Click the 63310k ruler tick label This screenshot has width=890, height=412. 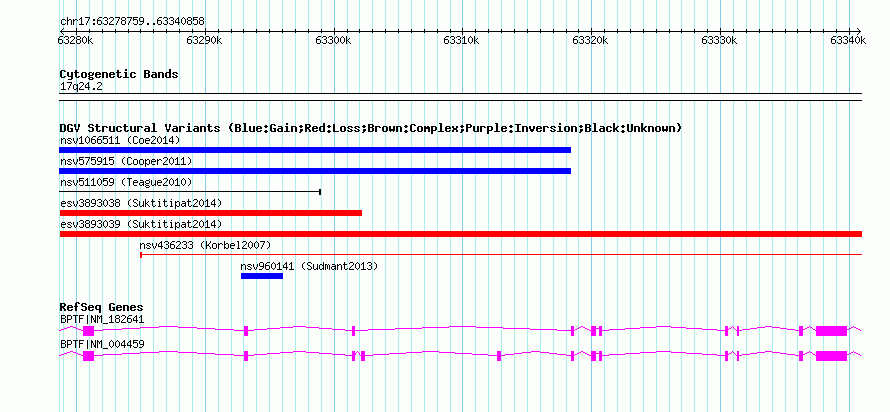pyautogui.click(x=462, y=40)
